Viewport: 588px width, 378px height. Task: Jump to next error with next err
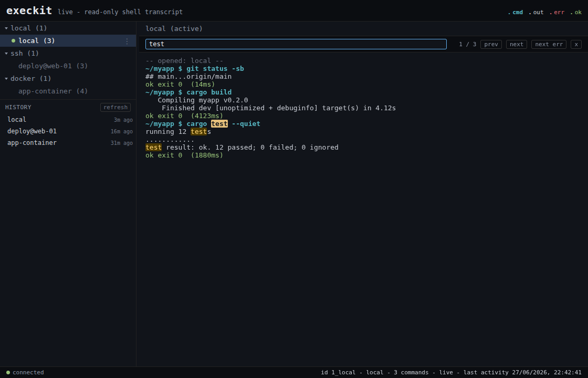(549, 44)
